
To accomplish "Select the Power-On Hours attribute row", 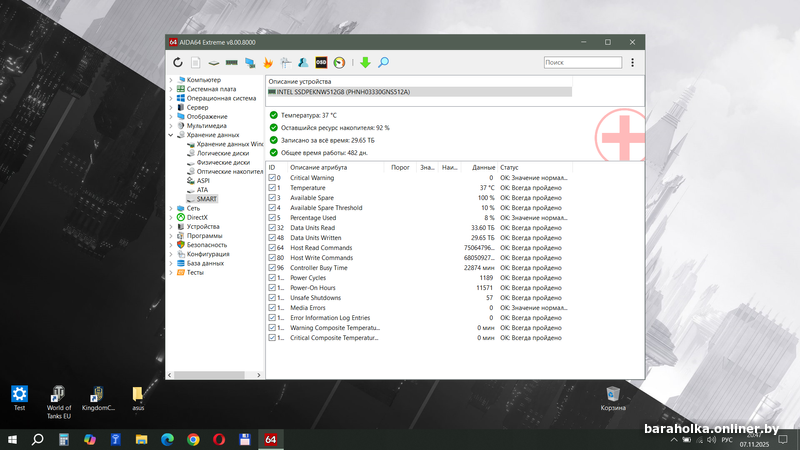I will pyautogui.click(x=419, y=288).
